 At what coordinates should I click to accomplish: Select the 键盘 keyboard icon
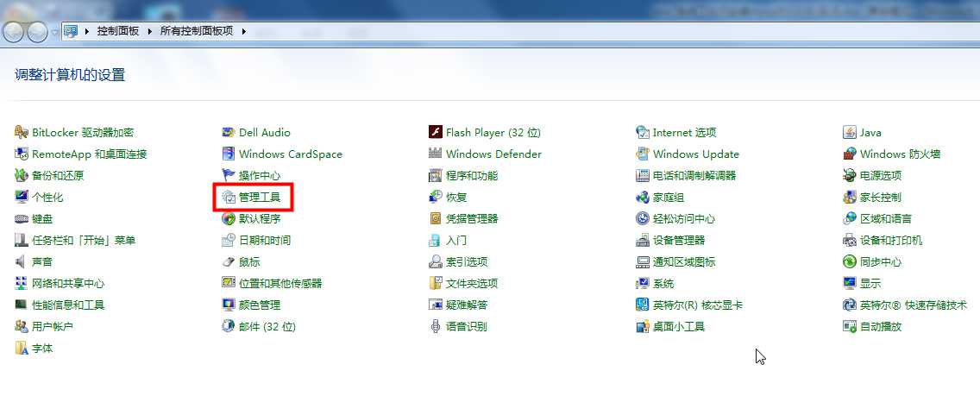tap(22, 218)
